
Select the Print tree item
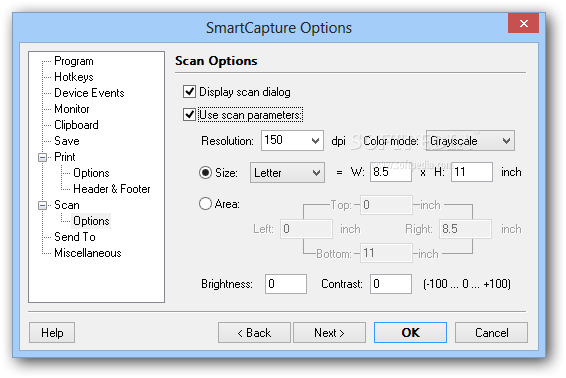pos(65,157)
